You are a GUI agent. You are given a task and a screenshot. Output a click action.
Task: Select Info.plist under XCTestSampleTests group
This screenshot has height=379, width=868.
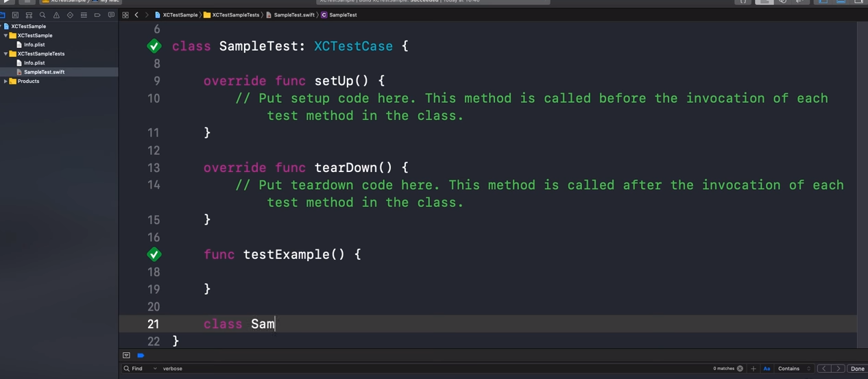pos(34,62)
